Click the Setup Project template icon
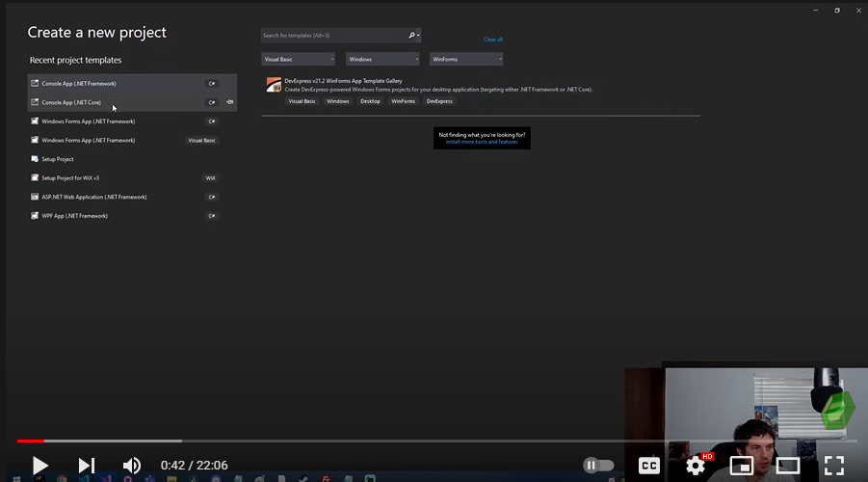The height and width of the screenshot is (482, 868). (35, 159)
